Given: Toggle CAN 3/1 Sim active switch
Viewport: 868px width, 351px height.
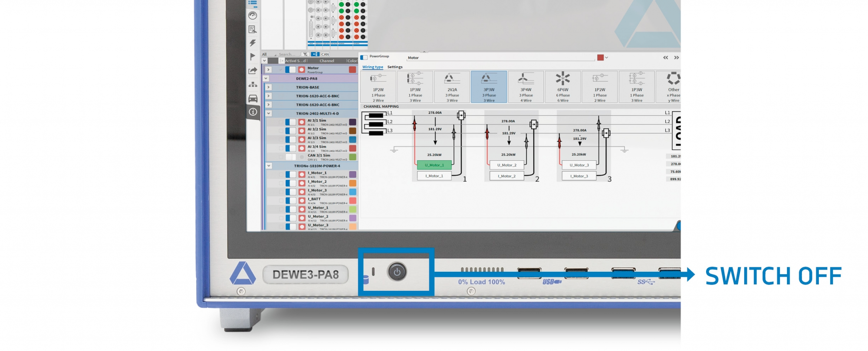Looking at the screenshot, I should pos(290,157).
